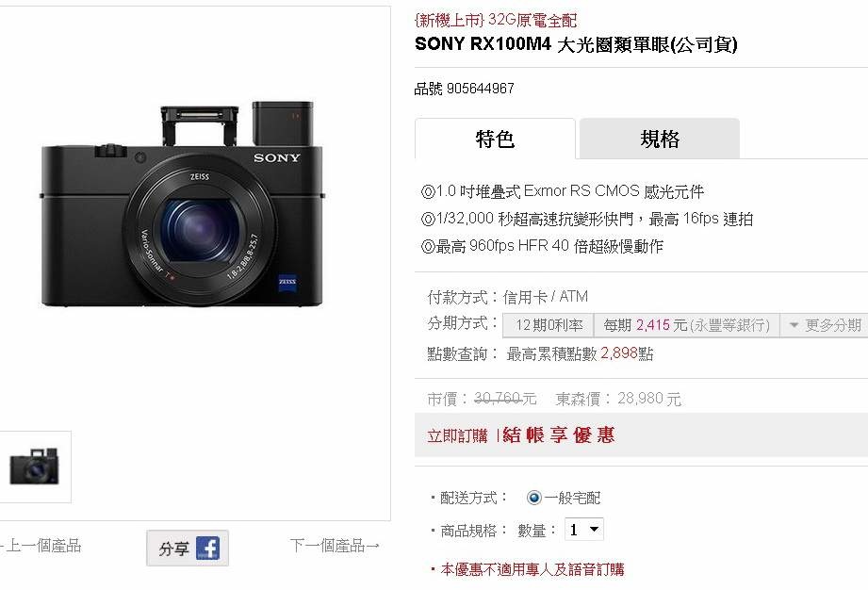Select the 12期0利率 installment option
The width and height of the screenshot is (868, 590).
tap(549, 325)
